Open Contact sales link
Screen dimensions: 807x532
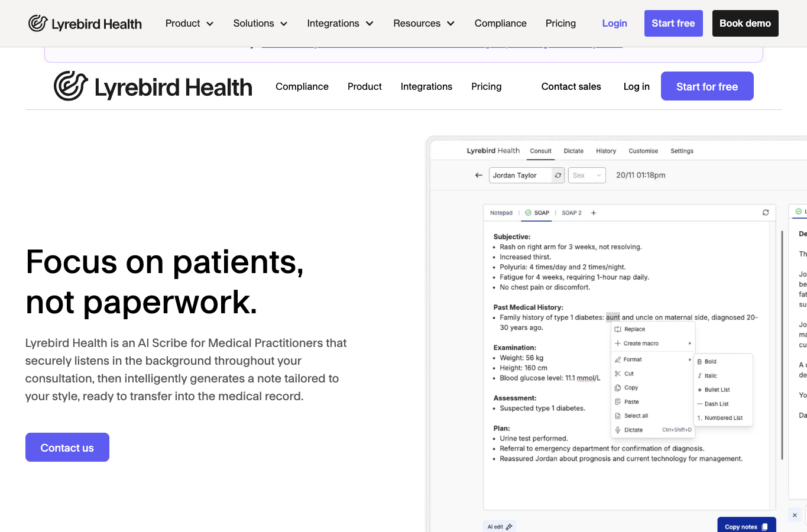[571, 86]
